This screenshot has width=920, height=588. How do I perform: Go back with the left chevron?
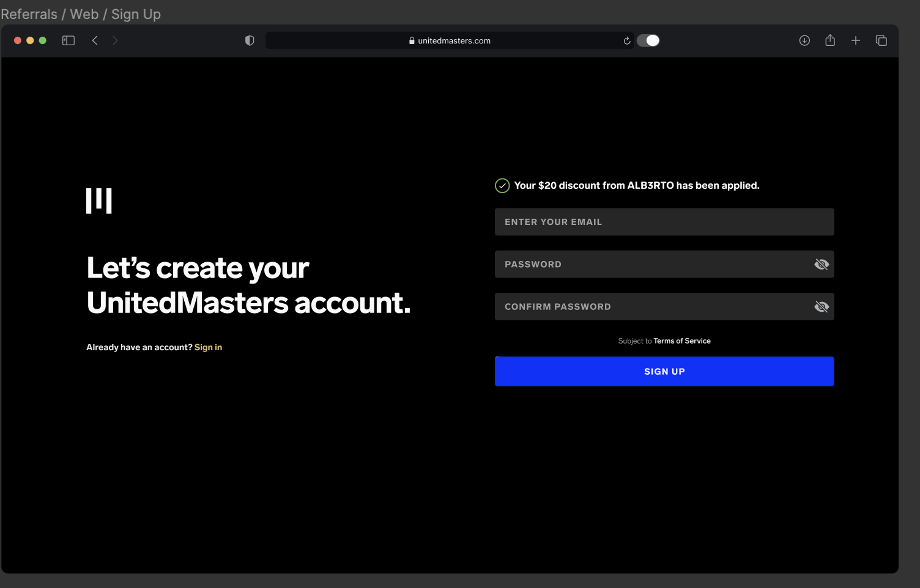pyautogui.click(x=95, y=40)
